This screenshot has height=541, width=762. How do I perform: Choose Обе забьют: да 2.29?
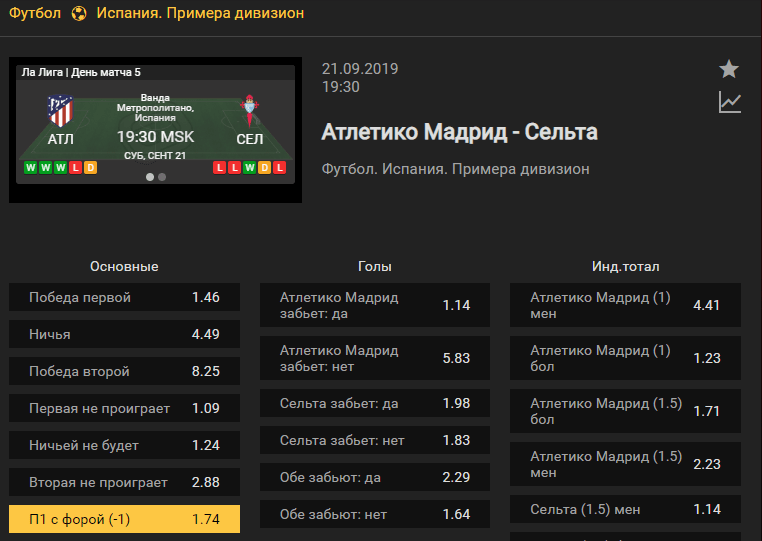point(375,477)
